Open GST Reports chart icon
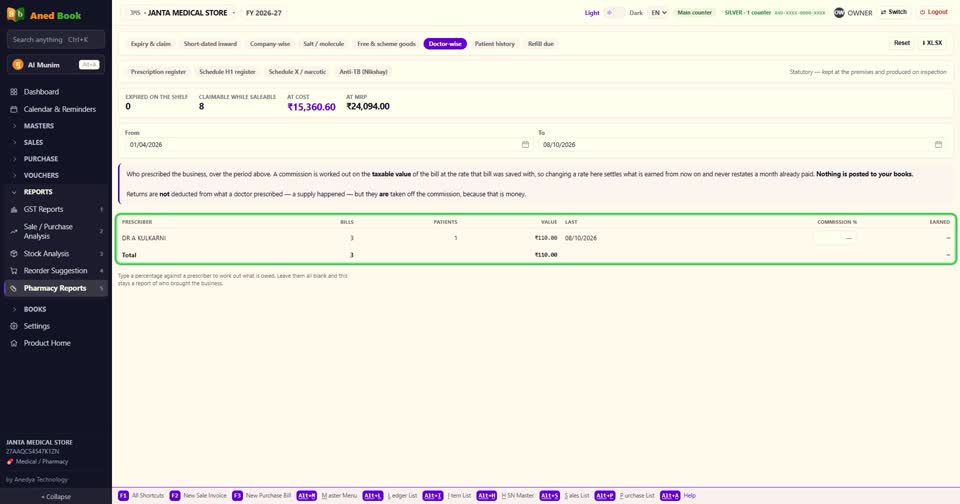This screenshot has width=960, height=504. click(13, 209)
